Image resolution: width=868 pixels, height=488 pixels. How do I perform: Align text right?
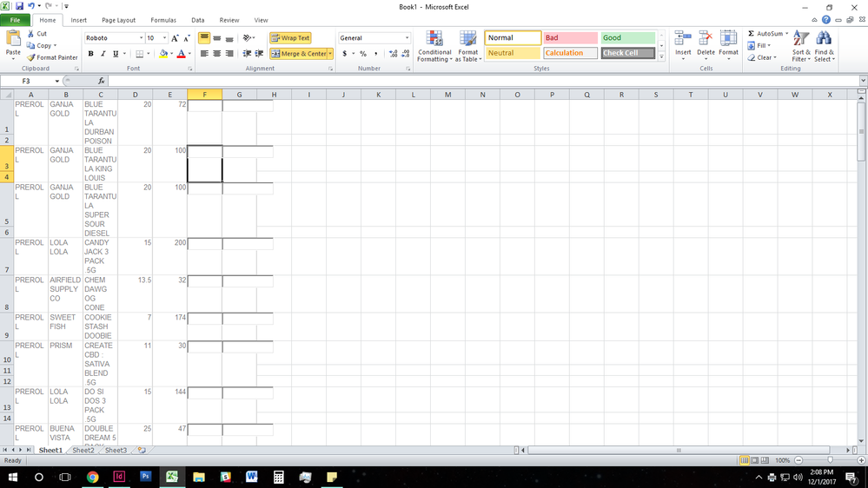pyautogui.click(x=229, y=54)
